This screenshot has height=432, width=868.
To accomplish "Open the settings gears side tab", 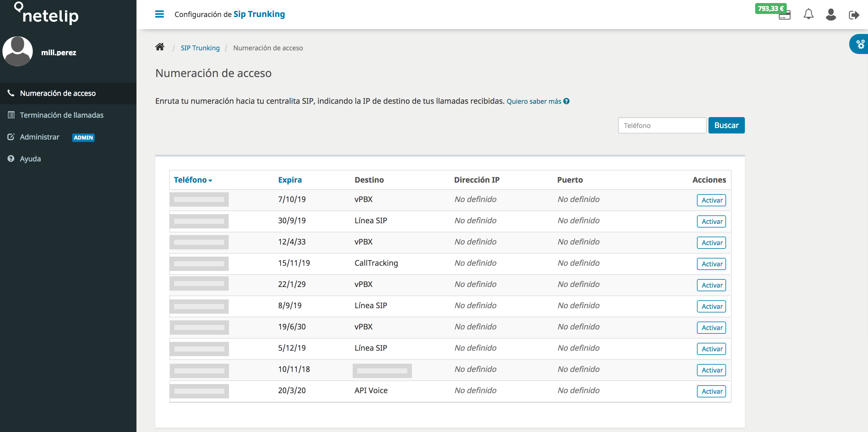I will [x=860, y=44].
